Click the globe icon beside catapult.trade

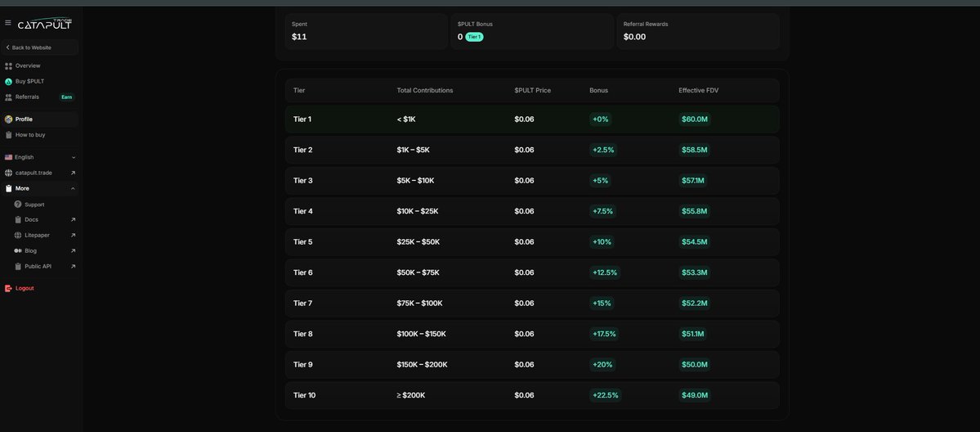(x=9, y=173)
